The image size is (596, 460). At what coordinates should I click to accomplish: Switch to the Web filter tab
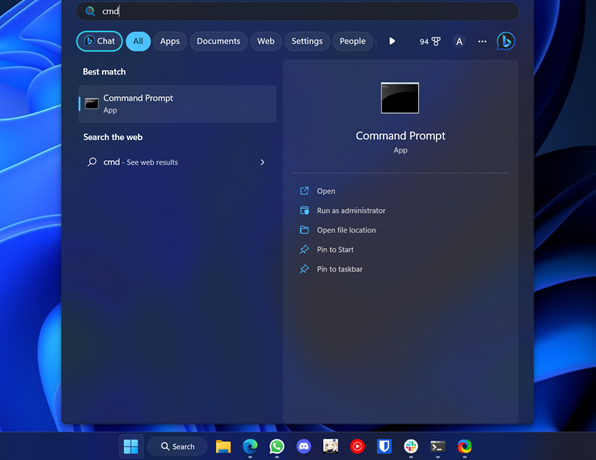tap(266, 41)
